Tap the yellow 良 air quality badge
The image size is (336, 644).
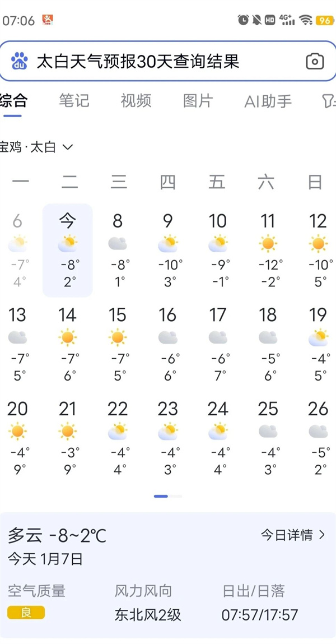tap(26, 613)
